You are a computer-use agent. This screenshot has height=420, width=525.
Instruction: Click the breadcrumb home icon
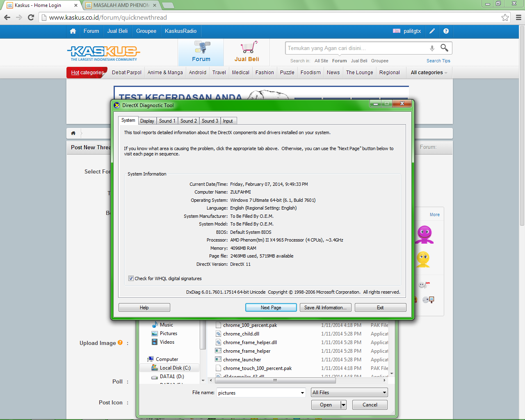coord(73,133)
